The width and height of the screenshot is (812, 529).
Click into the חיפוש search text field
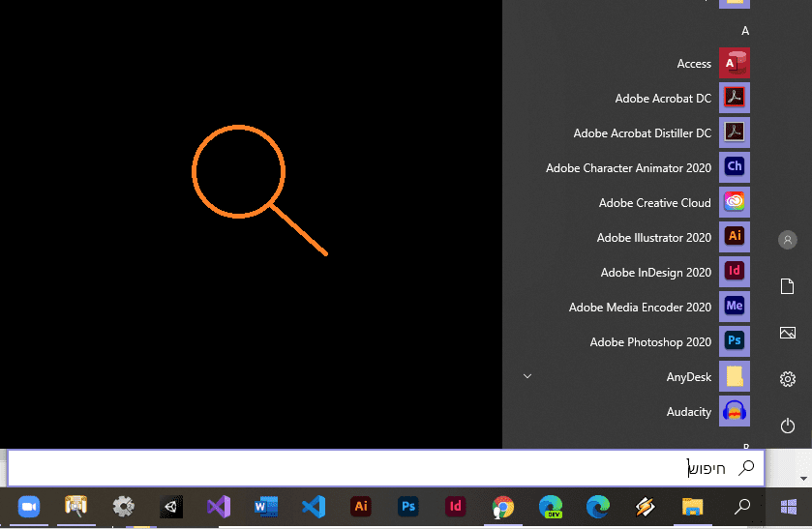coord(386,468)
